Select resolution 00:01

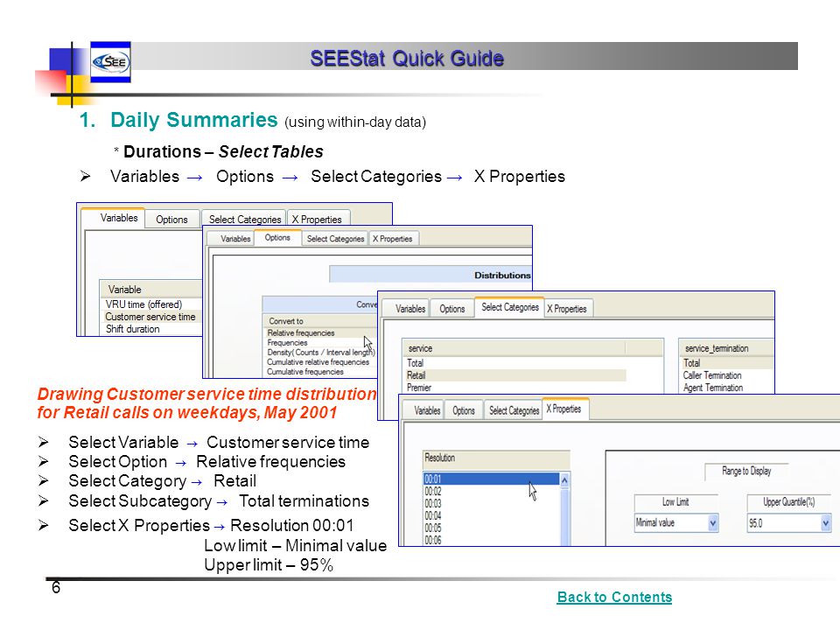(x=491, y=479)
